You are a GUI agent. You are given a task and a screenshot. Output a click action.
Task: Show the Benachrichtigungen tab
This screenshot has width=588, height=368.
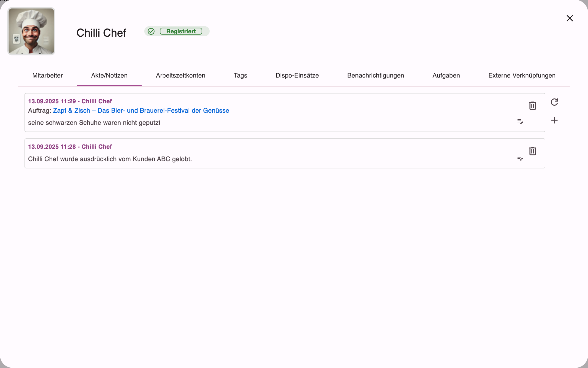[376, 75]
